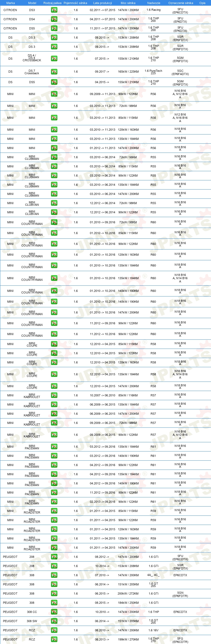Click the petrol fuel icon in CITROEN DS4 row
The width and height of the screenshot is (211, 644).
click(x=54, y=19)
